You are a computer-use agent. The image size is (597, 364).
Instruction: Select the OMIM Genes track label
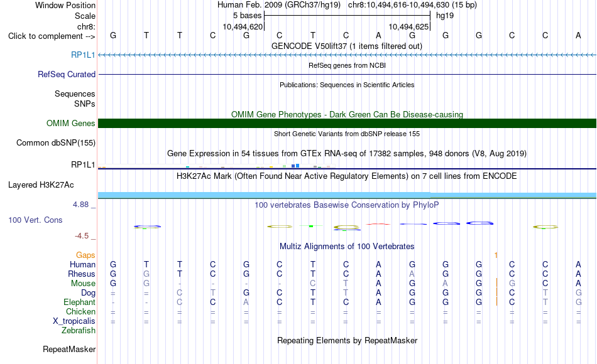click(x=71, y=123)
